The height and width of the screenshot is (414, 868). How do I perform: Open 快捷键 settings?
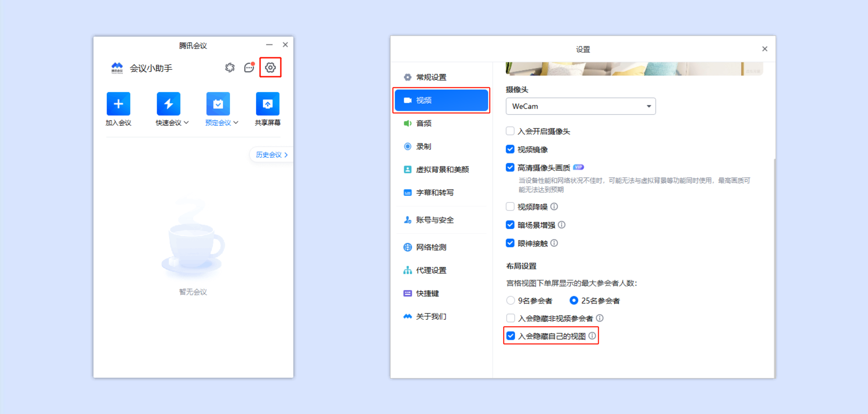tap(441, 293)
